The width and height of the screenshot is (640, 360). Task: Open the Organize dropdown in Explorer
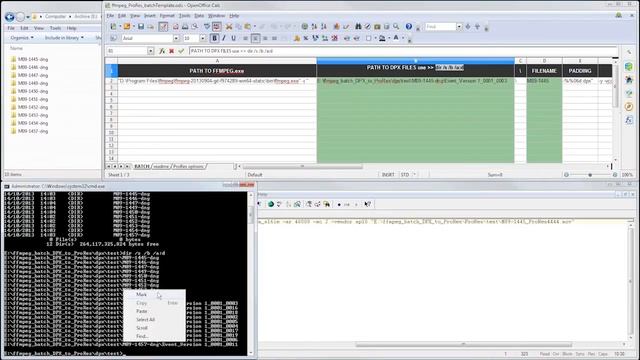tap(22, 38)
